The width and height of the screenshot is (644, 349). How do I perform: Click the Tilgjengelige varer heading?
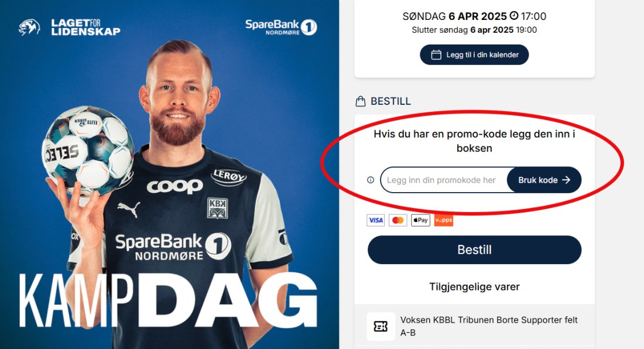pos(474,286)
